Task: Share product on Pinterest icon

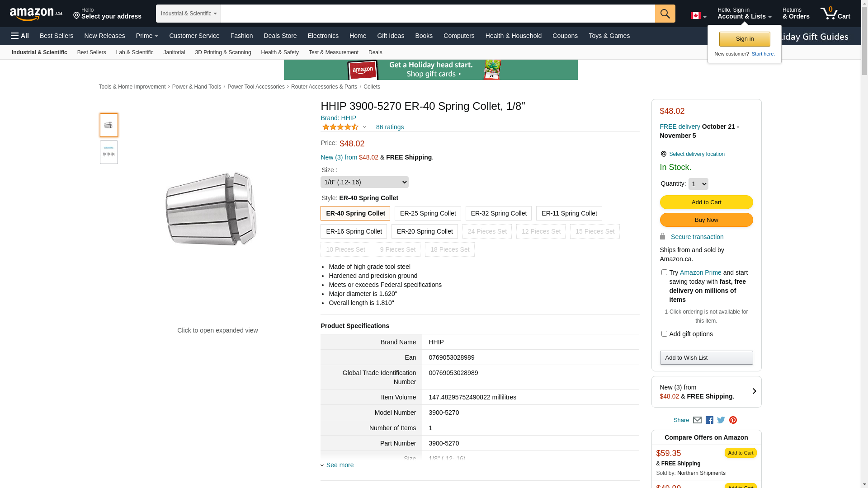Action: [733, 420]
